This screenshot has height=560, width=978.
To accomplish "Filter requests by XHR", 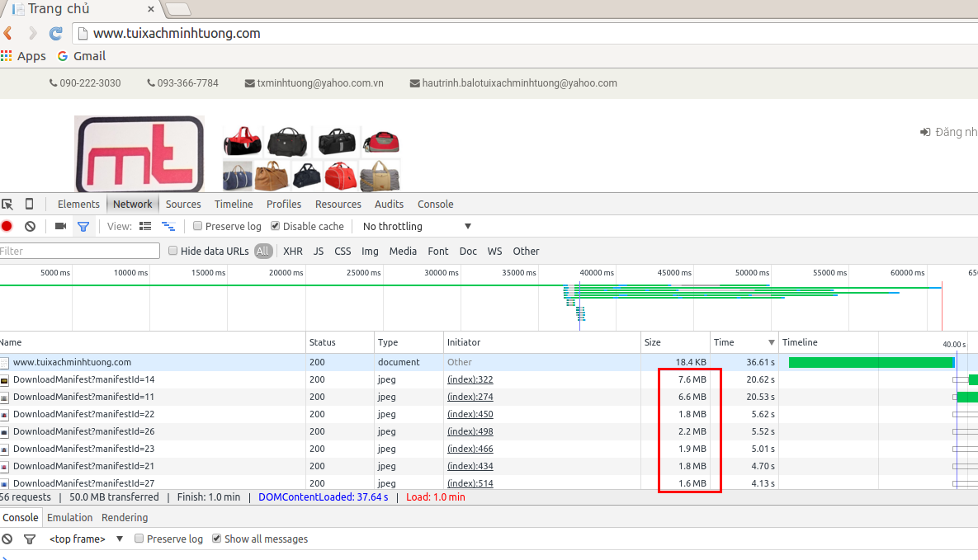I will pyautogui.click(x=292, y=252).
